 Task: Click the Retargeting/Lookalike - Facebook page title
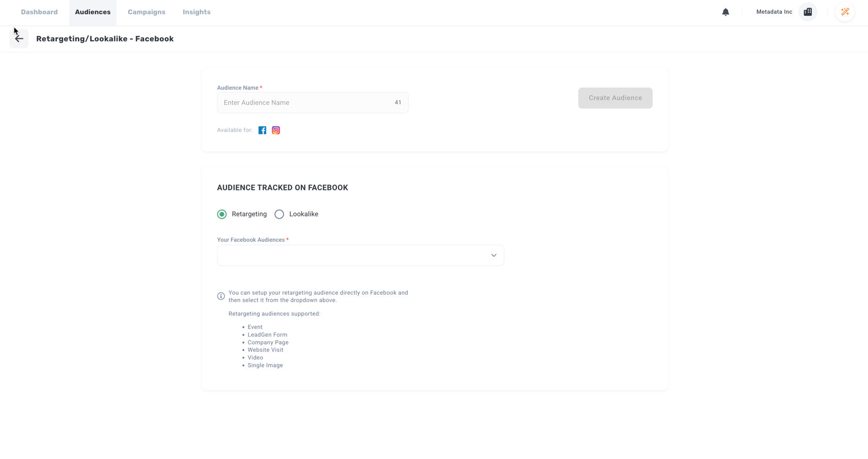click(105, 39)
